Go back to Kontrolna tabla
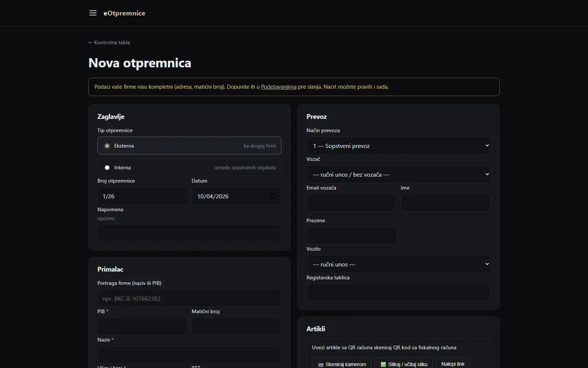 (109, 42)
